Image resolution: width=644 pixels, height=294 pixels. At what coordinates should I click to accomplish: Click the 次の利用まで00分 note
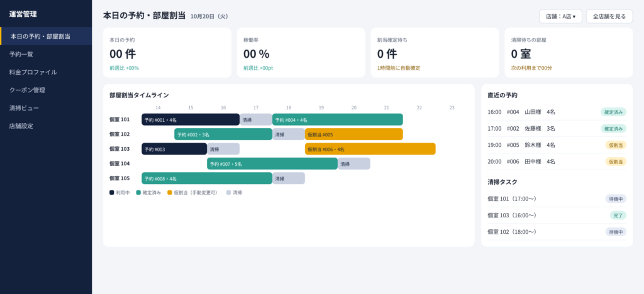(x=531, y=68)
